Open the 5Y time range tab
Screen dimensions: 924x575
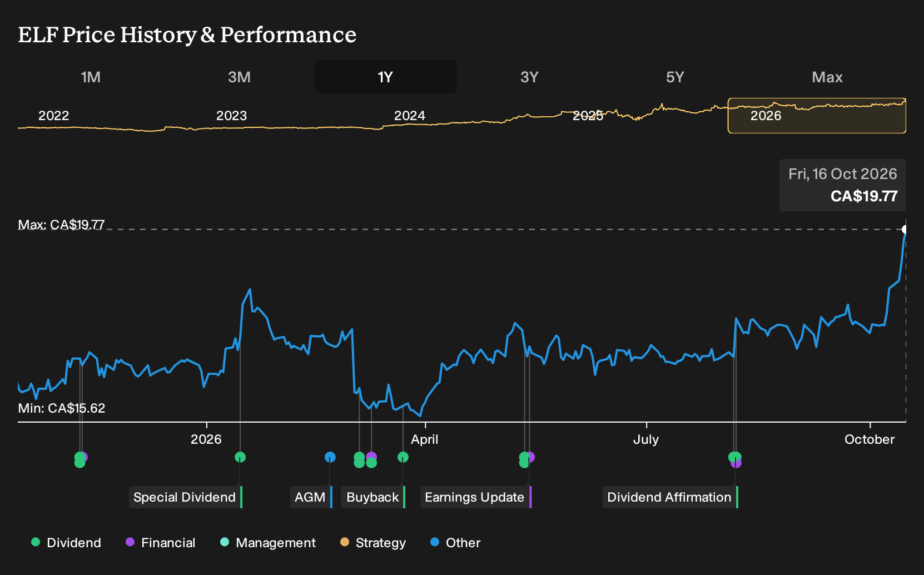point(675,77)
